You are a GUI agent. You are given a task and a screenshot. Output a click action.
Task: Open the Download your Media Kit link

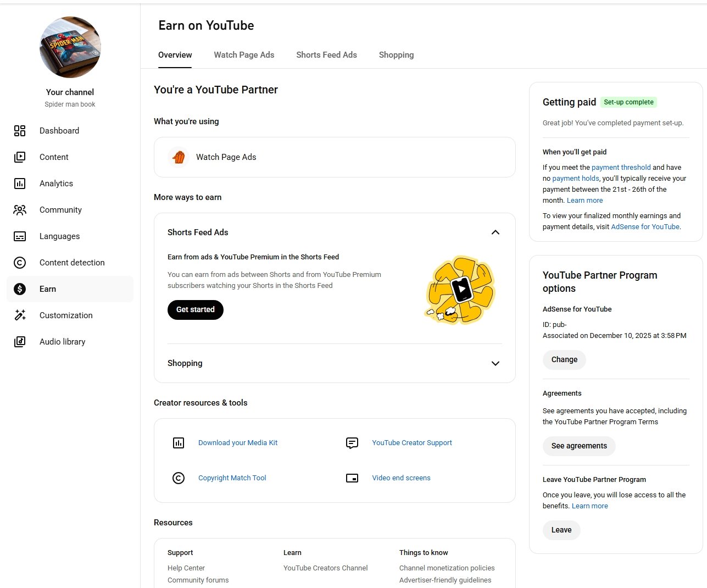pos(237,443)
